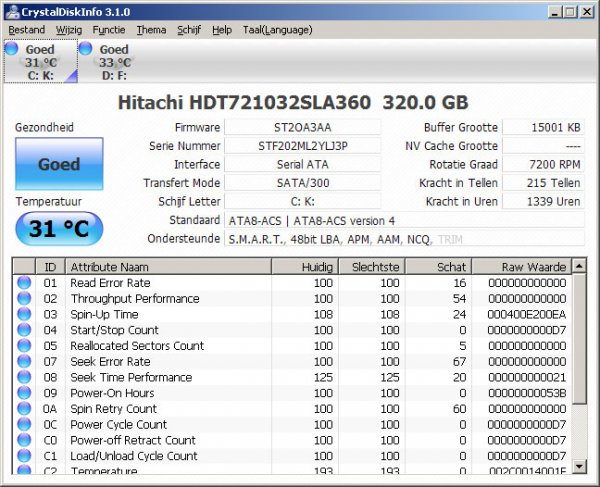
Task: Open the Bestand menu
Action: (x=27, y=30)
